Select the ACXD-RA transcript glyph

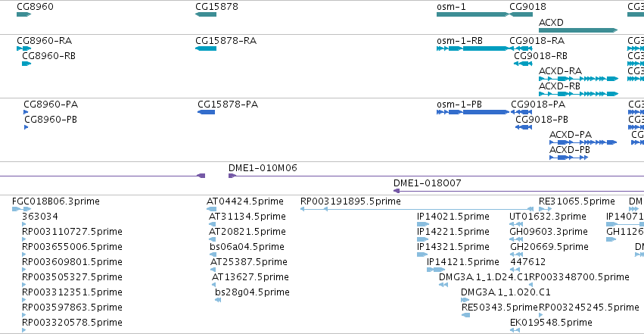(578, 79)
